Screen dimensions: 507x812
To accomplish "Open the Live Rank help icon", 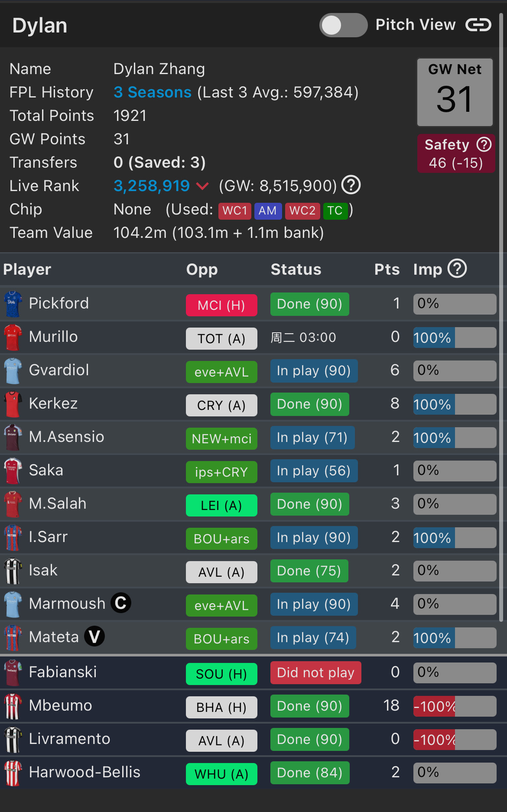I will pos(351,185).
